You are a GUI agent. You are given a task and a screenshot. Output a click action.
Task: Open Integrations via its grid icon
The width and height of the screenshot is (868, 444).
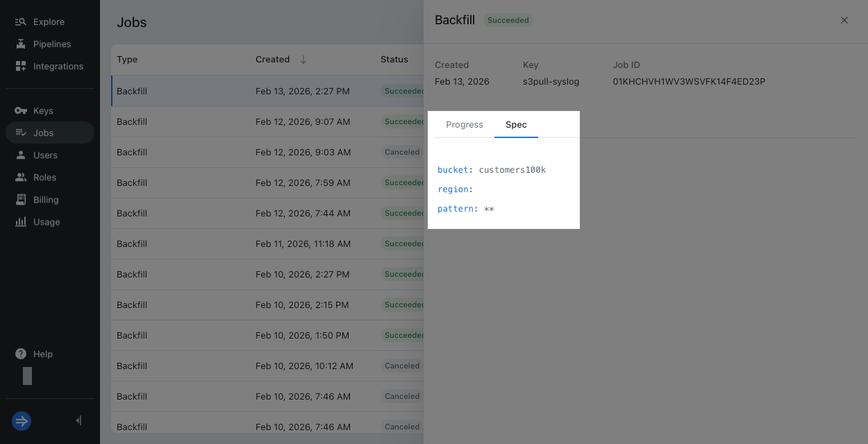21,67
